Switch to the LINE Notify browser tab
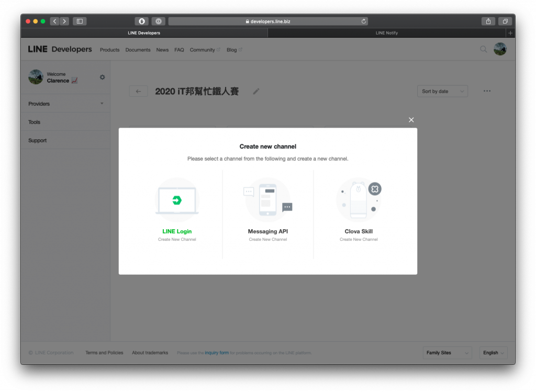This screenshot has width=536, height=392. click(387, 33)
